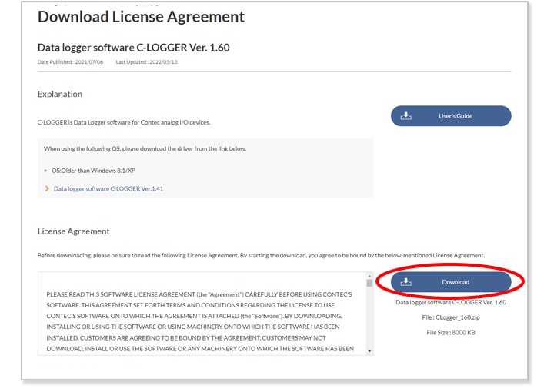Select the 'File Size : 8000 KB' text

[451, 332]
